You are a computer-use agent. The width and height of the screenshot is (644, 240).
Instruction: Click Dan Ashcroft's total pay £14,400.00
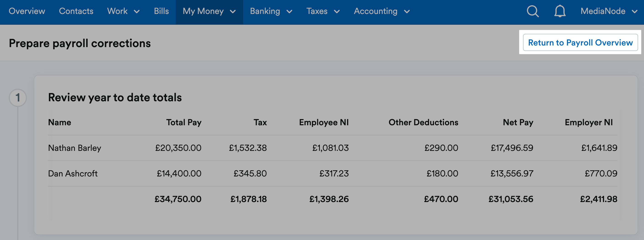coord(179,174)
